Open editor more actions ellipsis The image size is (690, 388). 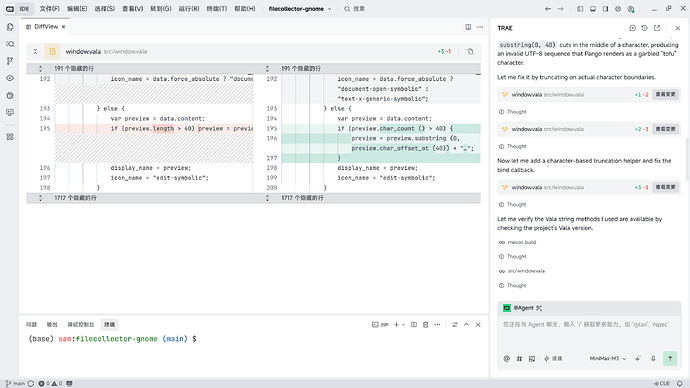tap(480, 27)
